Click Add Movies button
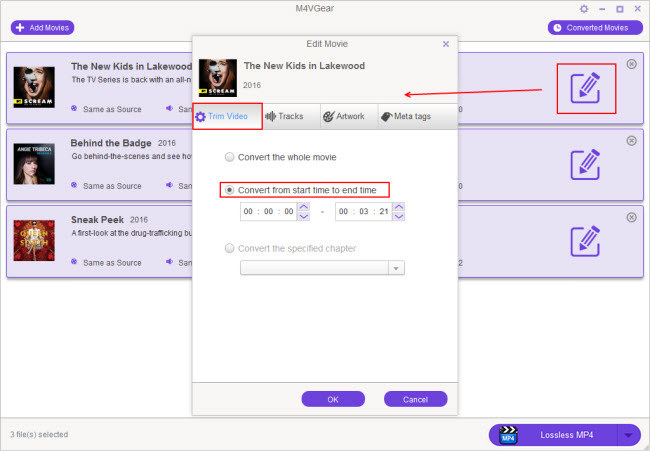Viewport: 650px width, 451px height. (x=42, y=28)
